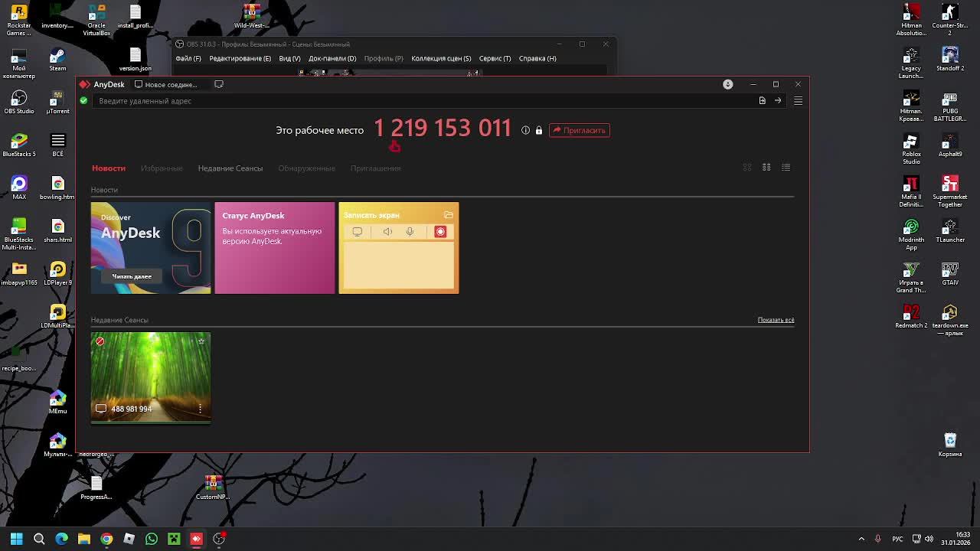The height and width of the screenshot is (551, 980).
Task: Click the Показать всё link
Action: 776,320
